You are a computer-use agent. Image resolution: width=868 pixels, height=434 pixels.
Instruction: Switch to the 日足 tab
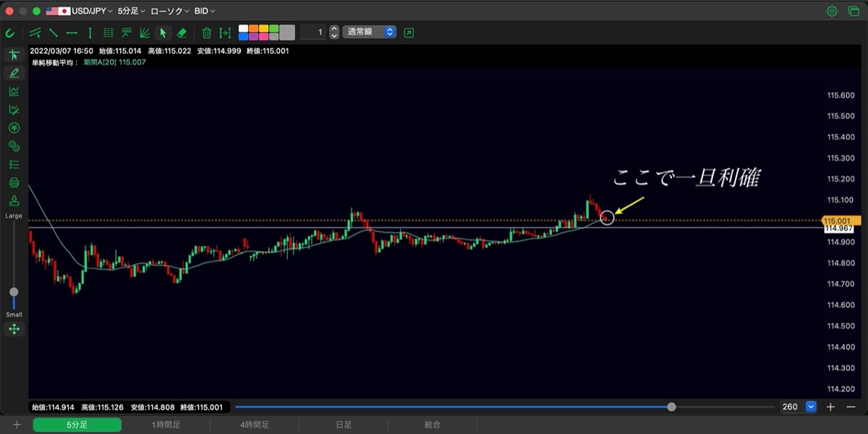click(344, 425)
